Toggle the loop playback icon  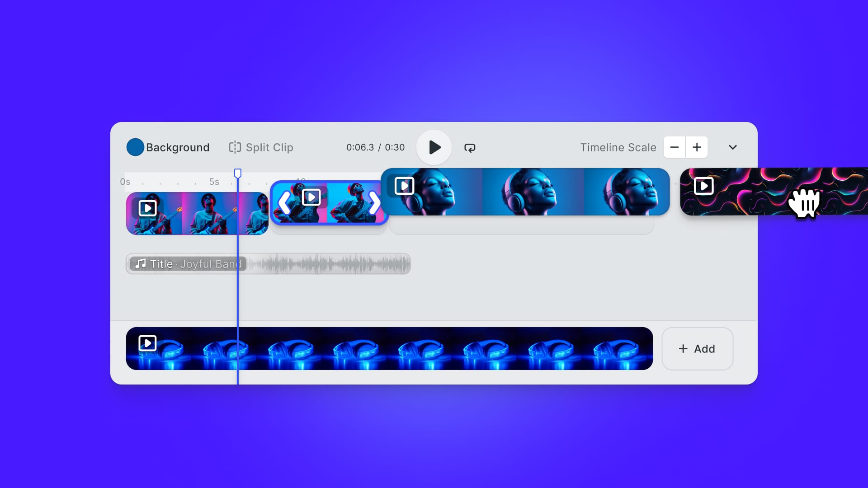coord(470,148)
